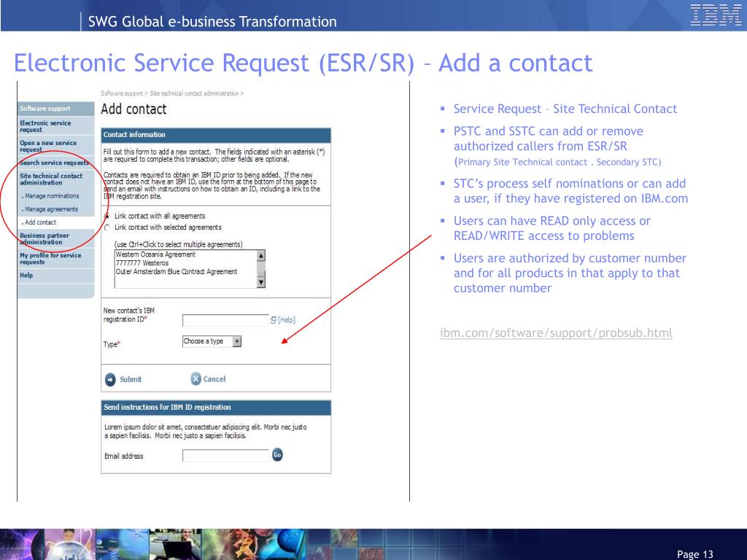This screenshot has width=747, height=560.
Task: Click Software support breadcrumb
Action: click(122, 93)
